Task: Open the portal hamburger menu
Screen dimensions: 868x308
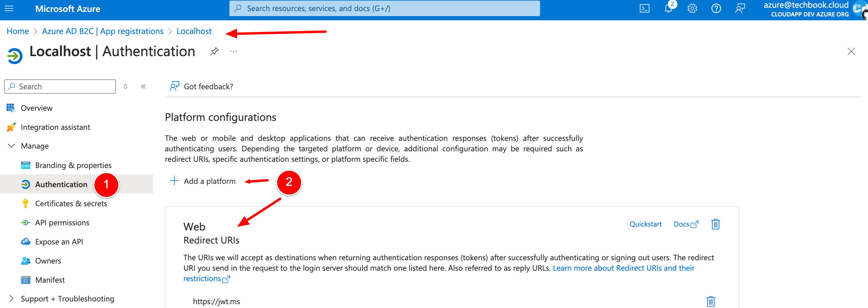Action: point(9,8)
